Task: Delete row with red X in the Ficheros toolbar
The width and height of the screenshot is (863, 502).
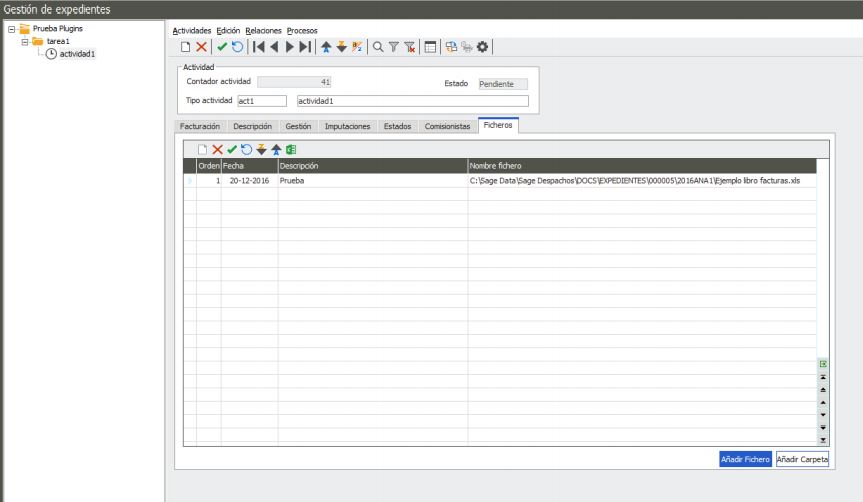Action: (217, 150)
